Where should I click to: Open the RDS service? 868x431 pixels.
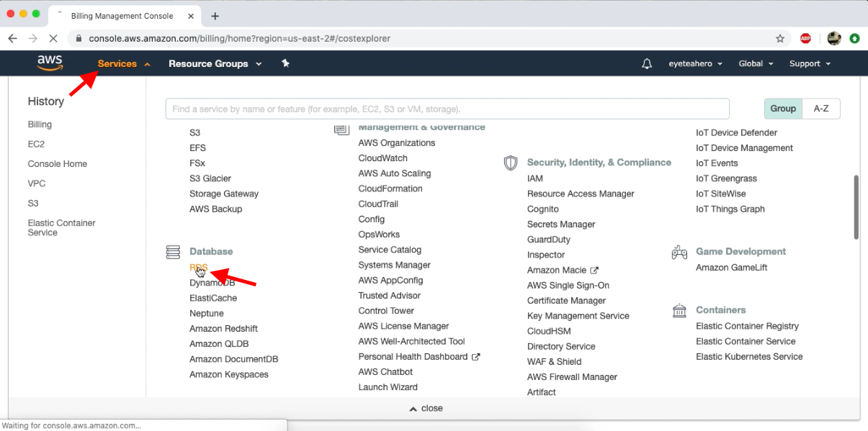pyautogui.click(x=198, y=268)
